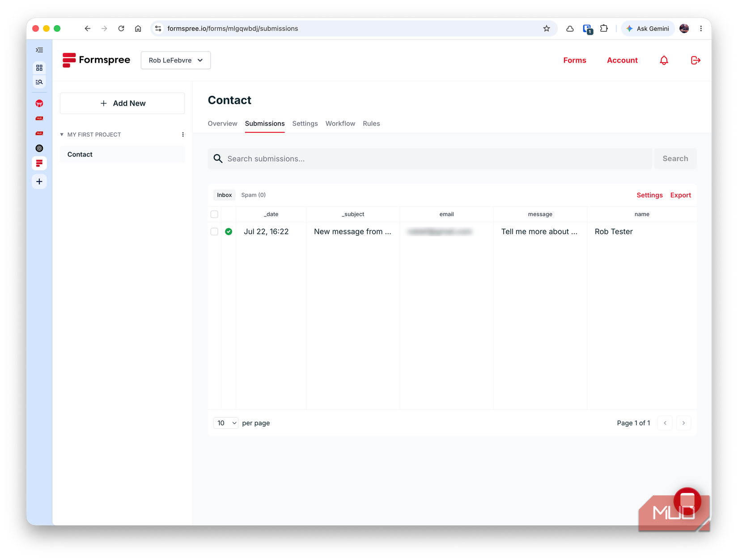
Task: Open MY FIRST PROJECT three-dot menu
Action: point(183,135)
